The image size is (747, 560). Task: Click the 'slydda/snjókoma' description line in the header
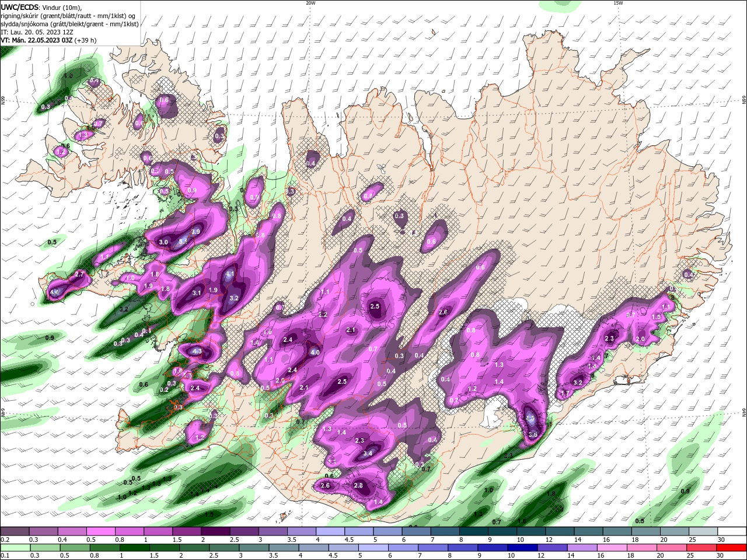click(x=69, y=24)
